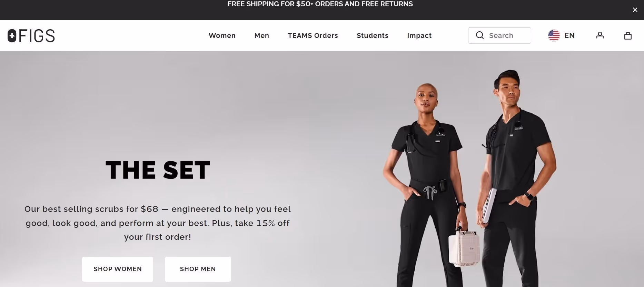644x287 pixels.
Task: Click the free shipping banner text
Action: click(x=320, y=4)
